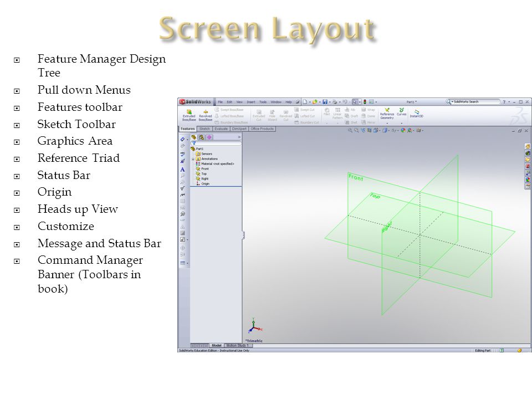Open the Help menu
The width and height of the screenshot is (532, 399).
click(x=288, y=102)
